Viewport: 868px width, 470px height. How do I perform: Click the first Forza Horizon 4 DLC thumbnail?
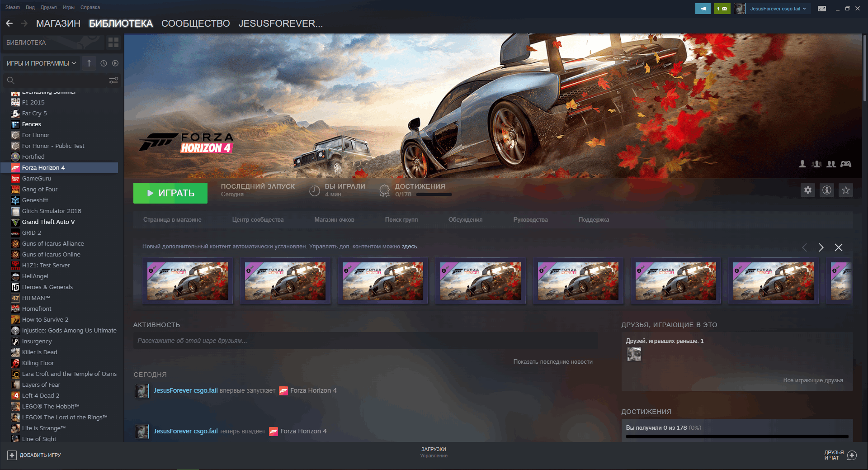coord(188,281)
